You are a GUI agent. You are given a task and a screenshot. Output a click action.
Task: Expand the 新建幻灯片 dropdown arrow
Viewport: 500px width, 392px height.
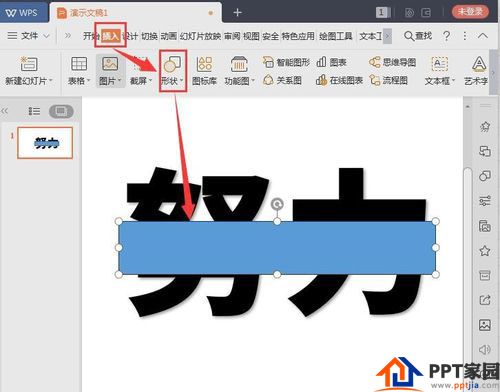51,81
